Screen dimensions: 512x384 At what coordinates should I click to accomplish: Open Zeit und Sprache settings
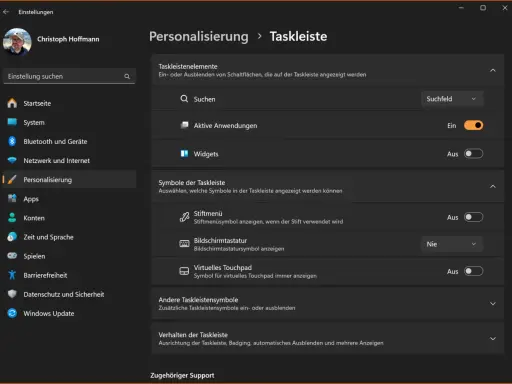pos(69,237)
